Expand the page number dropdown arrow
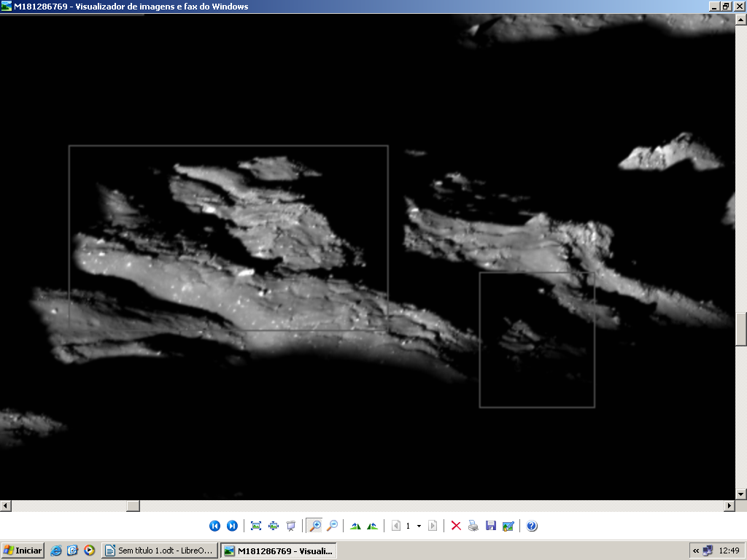Screen dimensions: 747x560 coord(419,526)
